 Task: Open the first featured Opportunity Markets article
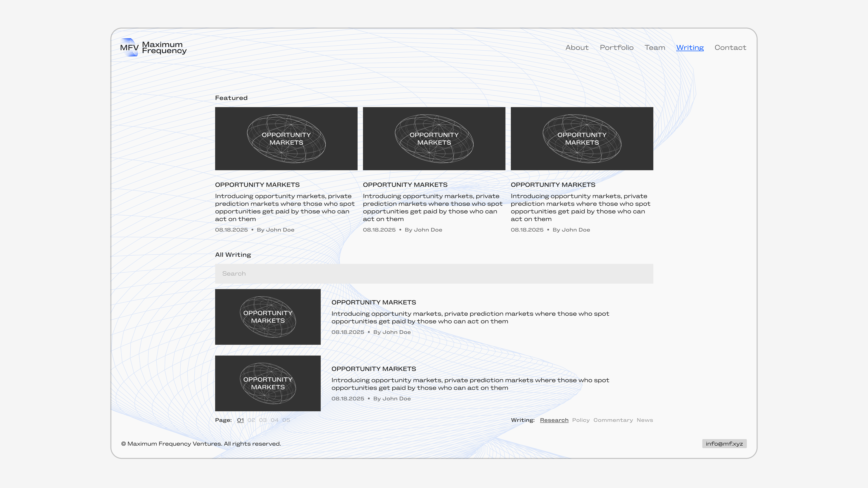pos(286,138)
